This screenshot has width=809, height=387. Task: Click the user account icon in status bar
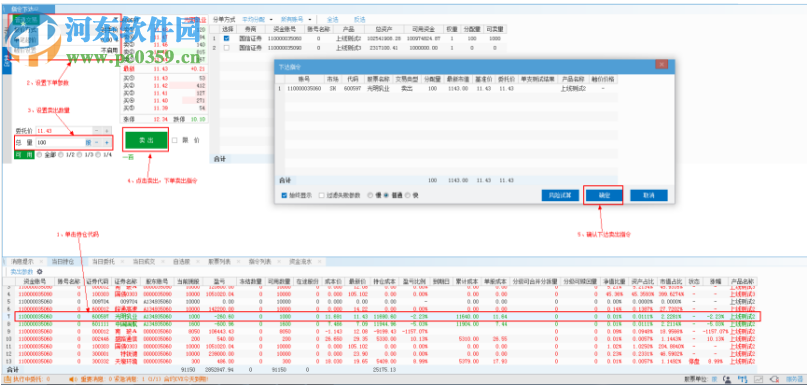click(727, 379)
